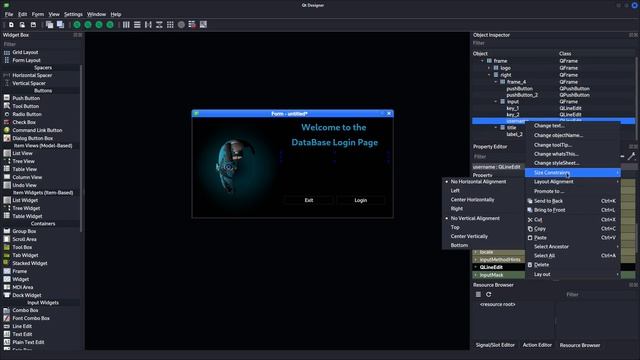Choose Change objectName... from context menu
The height and width of the screenshot is (360, 640).
573,135
